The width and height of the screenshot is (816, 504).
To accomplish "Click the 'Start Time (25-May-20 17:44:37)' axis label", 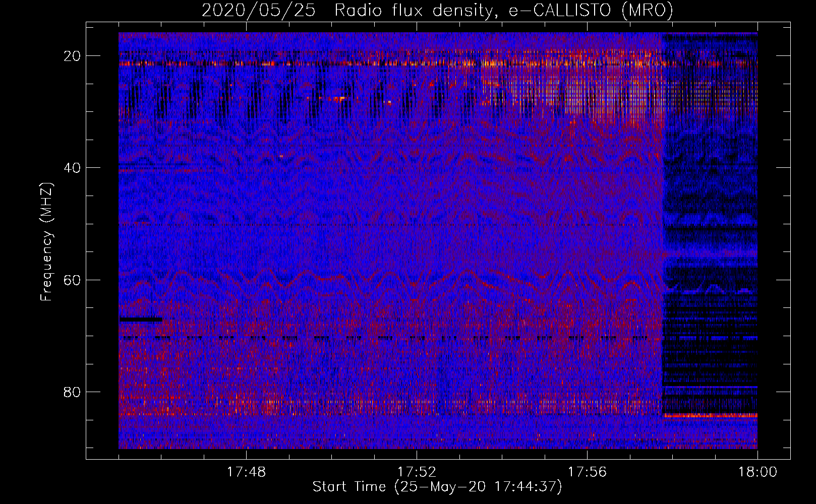I will 437,487.
